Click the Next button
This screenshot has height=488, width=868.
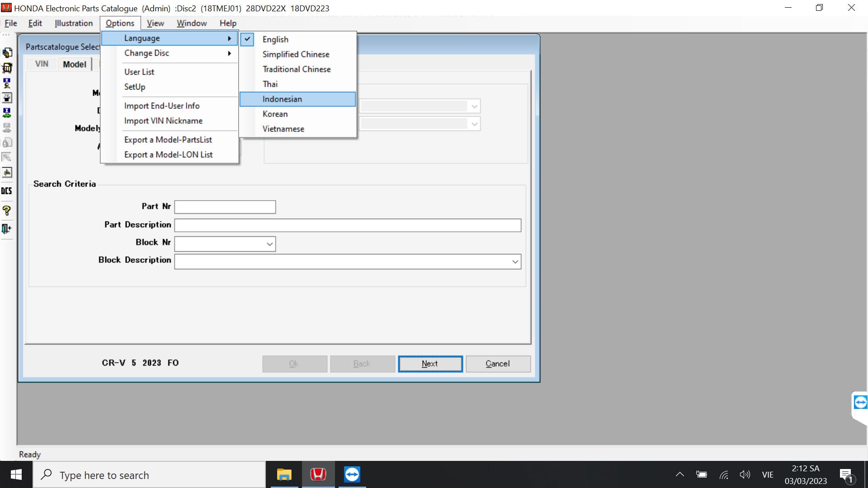click(x=430, y=364)
